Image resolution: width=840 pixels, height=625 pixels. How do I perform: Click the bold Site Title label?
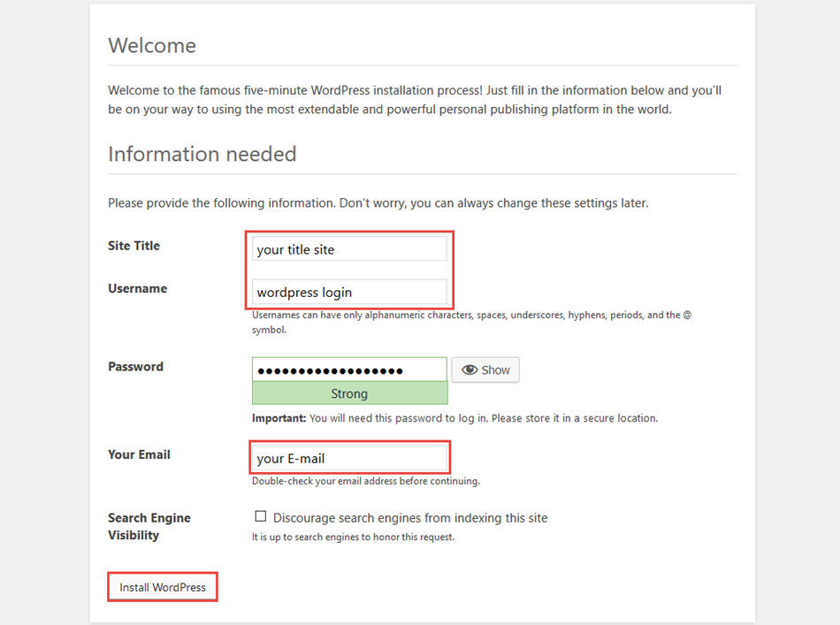(134, 246)
